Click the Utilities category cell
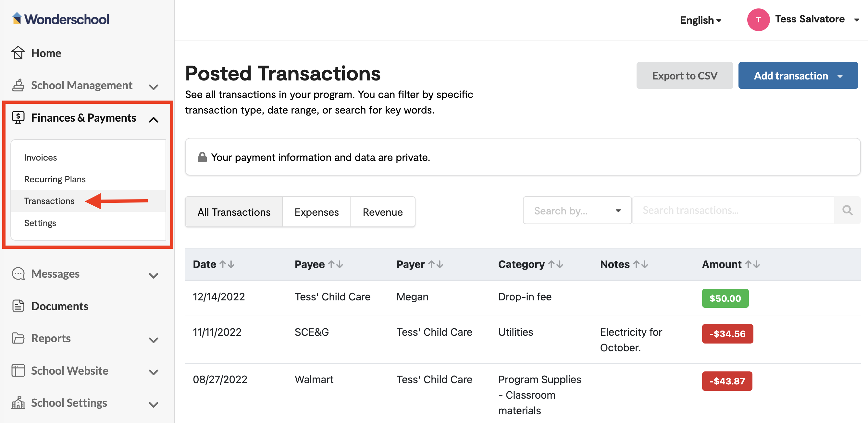The image size is (868, 423). pyautogui.click(x=515, y=332)
